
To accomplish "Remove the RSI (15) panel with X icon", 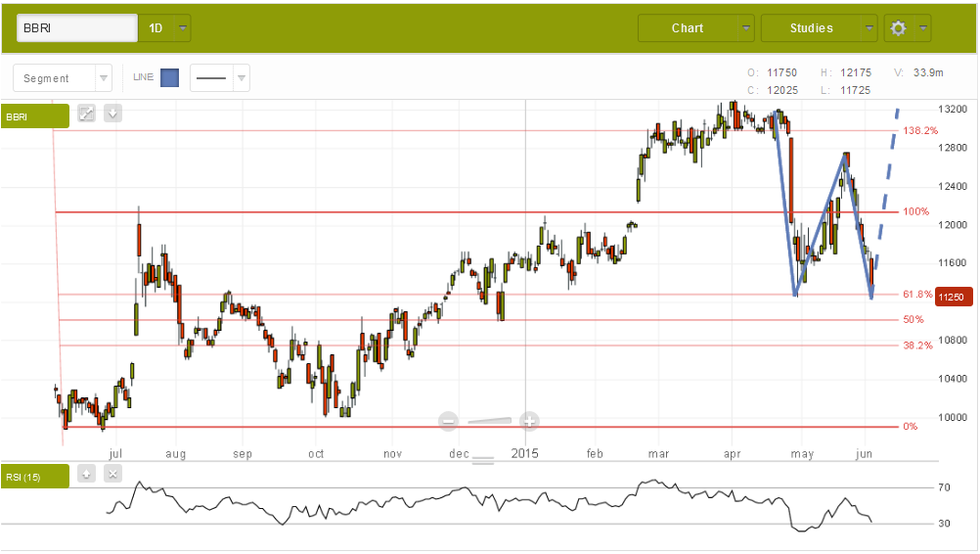I will pos(112,475).
